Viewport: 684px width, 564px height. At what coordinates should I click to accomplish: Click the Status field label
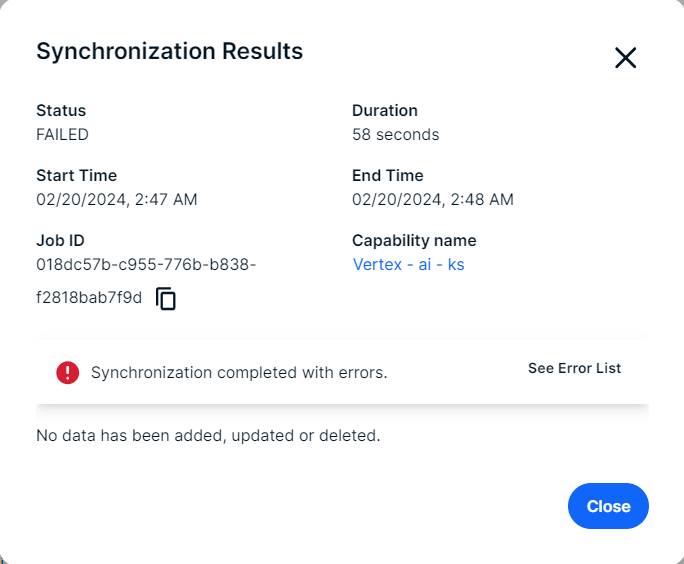point(61,111)
